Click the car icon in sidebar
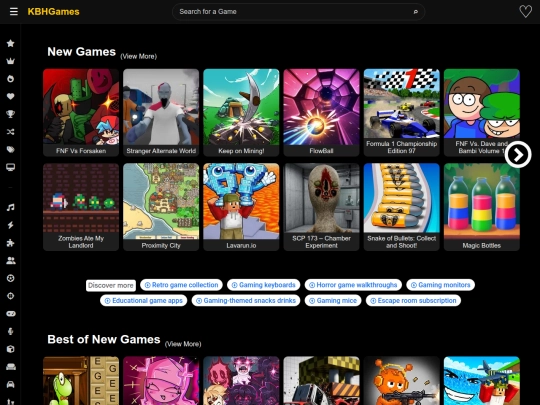This screenshot has width=540, height=405. pos(11,384)
